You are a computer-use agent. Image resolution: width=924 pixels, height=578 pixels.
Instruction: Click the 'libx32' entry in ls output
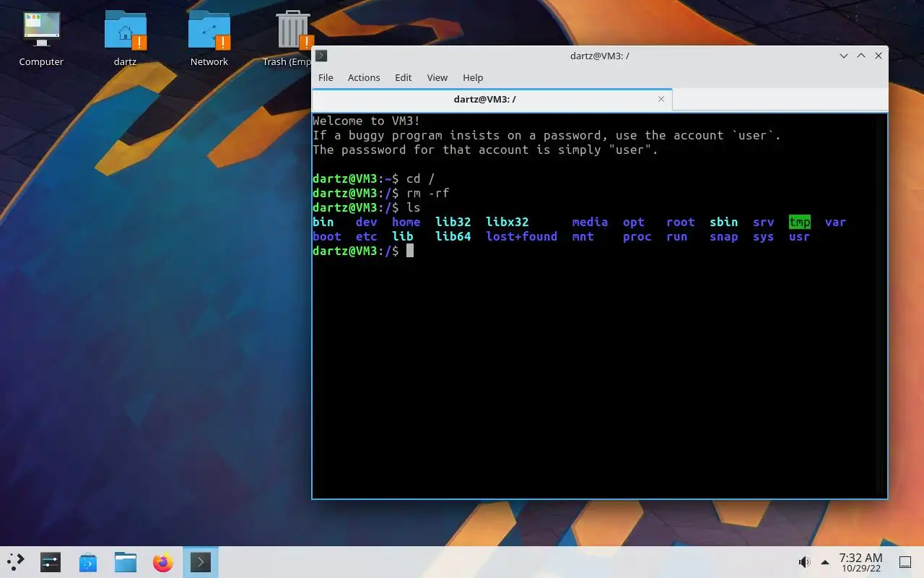(507, 223)
